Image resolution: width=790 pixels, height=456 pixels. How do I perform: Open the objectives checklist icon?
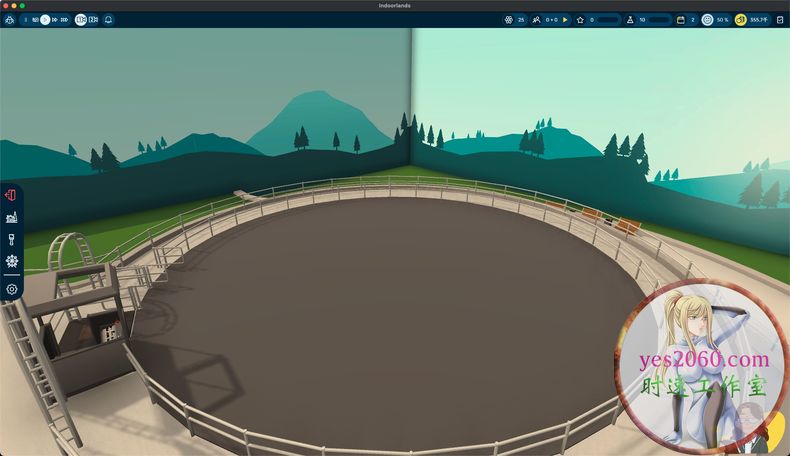(779, 19)
